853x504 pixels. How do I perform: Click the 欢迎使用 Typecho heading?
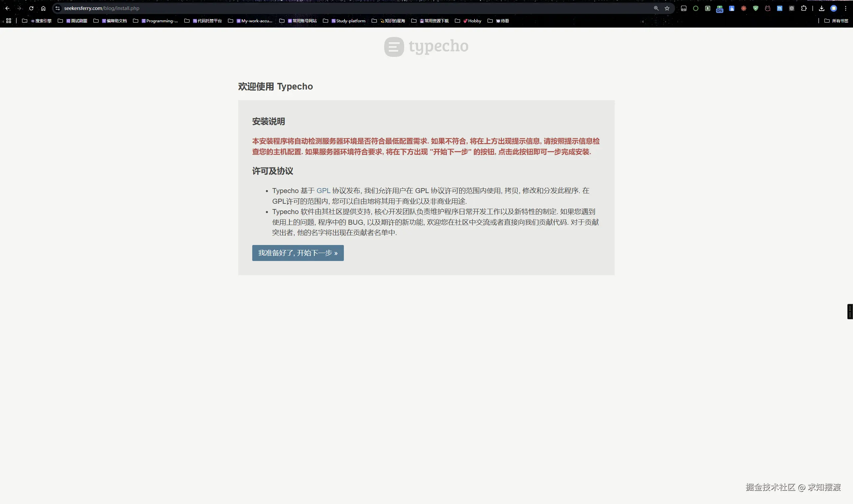click(275, 87)
